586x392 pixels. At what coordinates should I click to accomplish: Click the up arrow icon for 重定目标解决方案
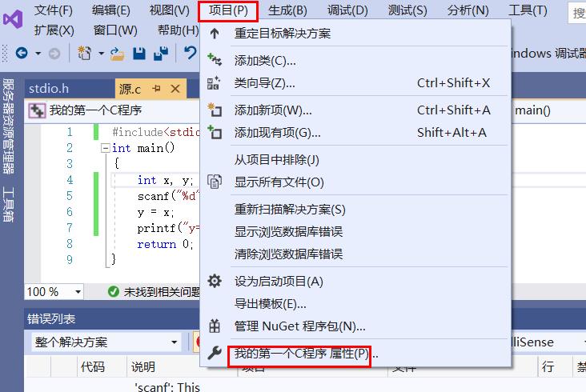215,34
